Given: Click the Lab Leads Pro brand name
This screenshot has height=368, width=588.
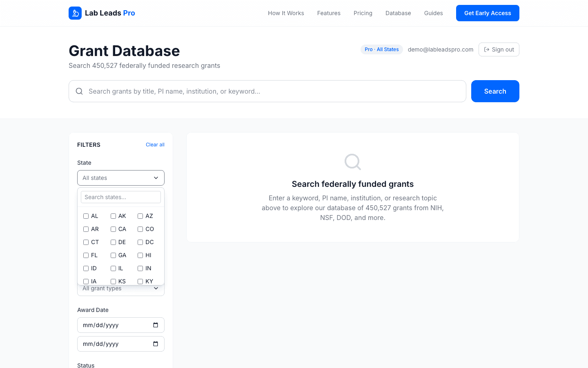Looking at the screenshot, I should (110, 13).
